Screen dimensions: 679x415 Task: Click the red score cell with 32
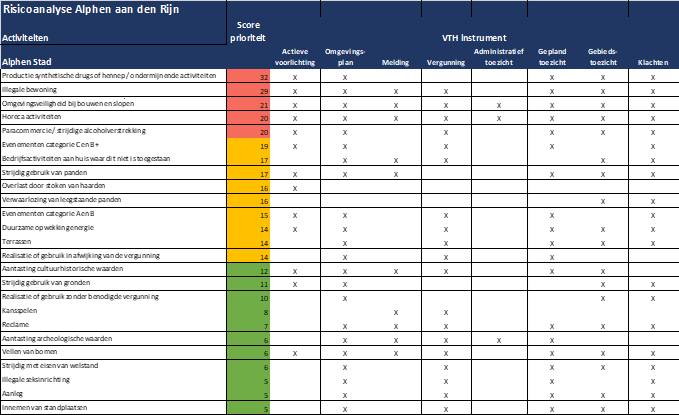(248, 77)
